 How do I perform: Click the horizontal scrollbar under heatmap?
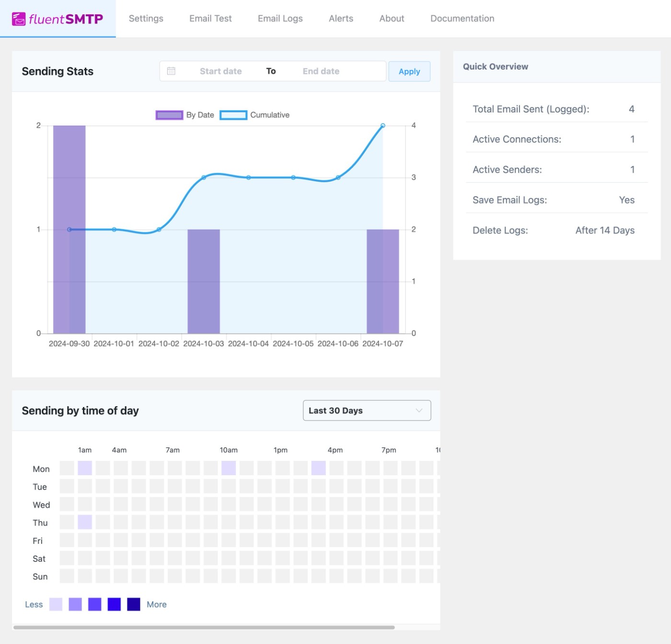204,627
